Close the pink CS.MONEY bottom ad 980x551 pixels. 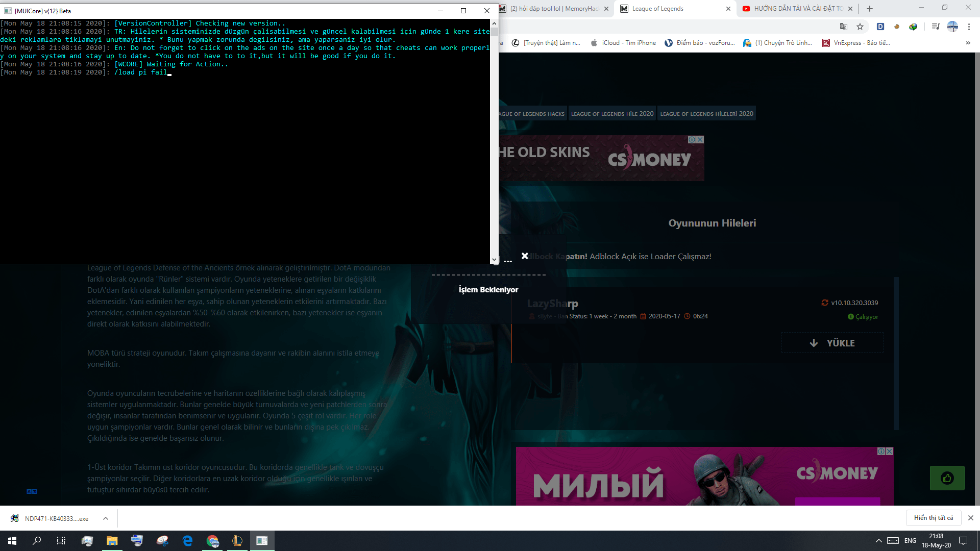890,451
